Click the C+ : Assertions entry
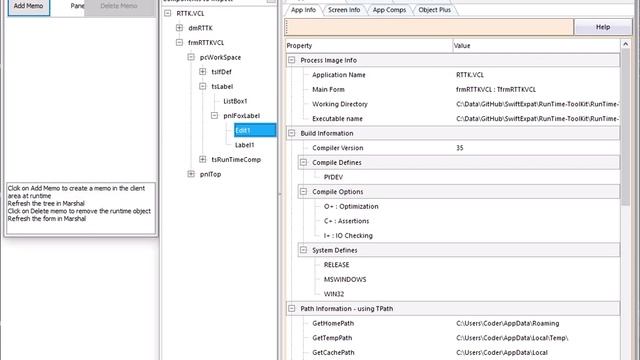The width and height of the screenshot is (640, 360). [x=346, y=221]
